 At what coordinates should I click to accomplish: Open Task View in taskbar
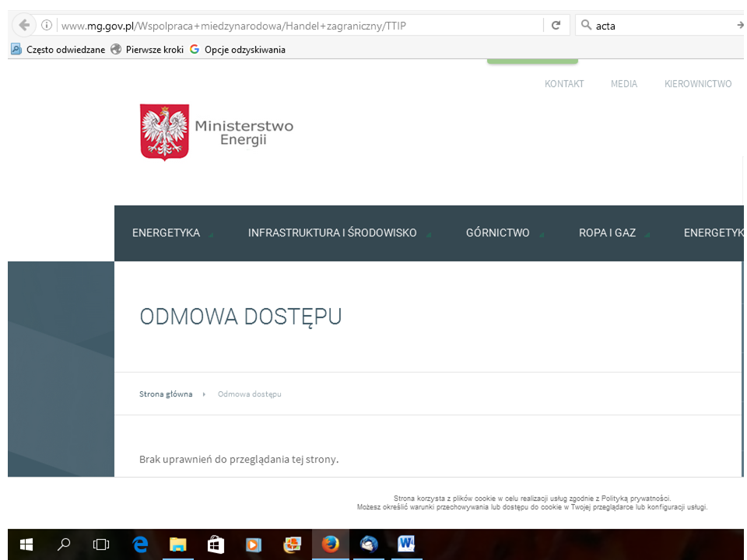point(101,544)
